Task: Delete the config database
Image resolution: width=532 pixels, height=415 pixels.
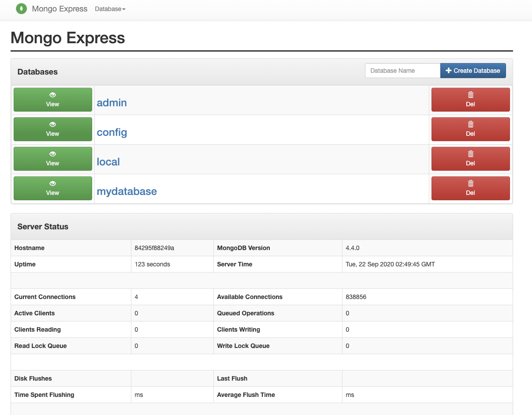Action: click(x=470, y=129)
